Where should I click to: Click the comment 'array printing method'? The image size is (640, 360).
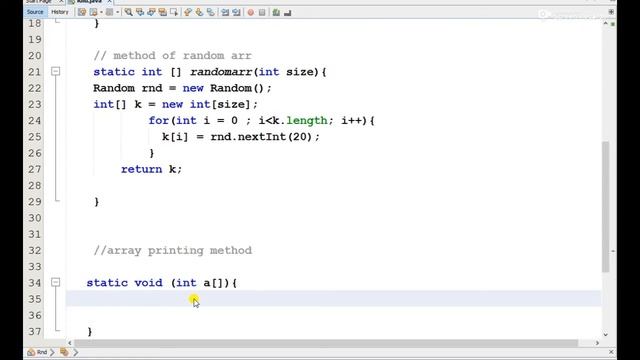tap(173, 250)
